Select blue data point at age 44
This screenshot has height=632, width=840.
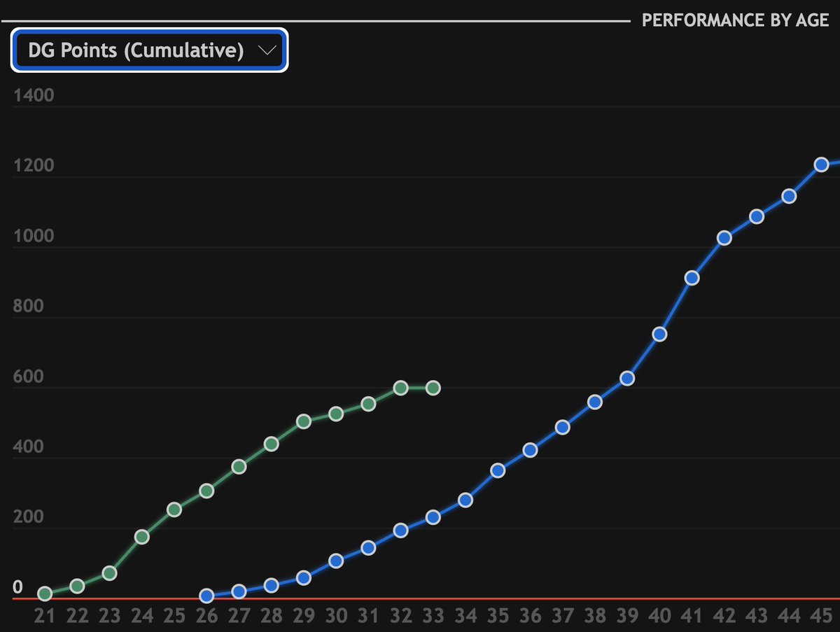tap(789, 196)
